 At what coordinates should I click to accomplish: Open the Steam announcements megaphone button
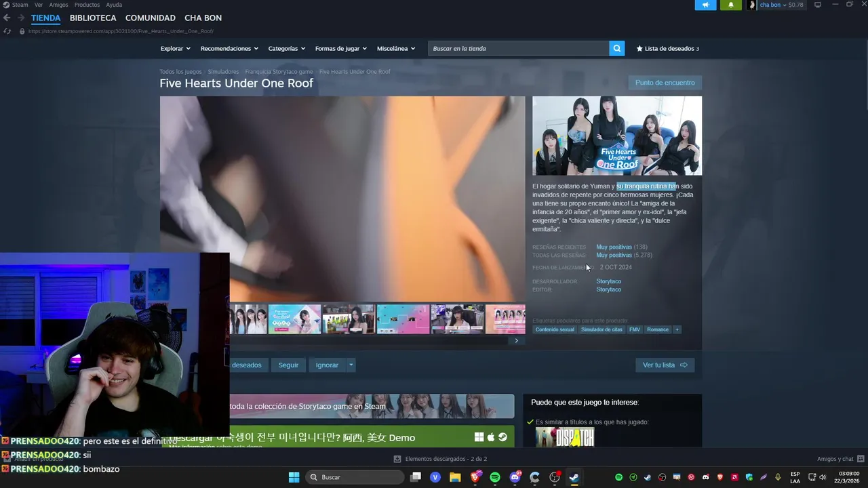[705, 5]
